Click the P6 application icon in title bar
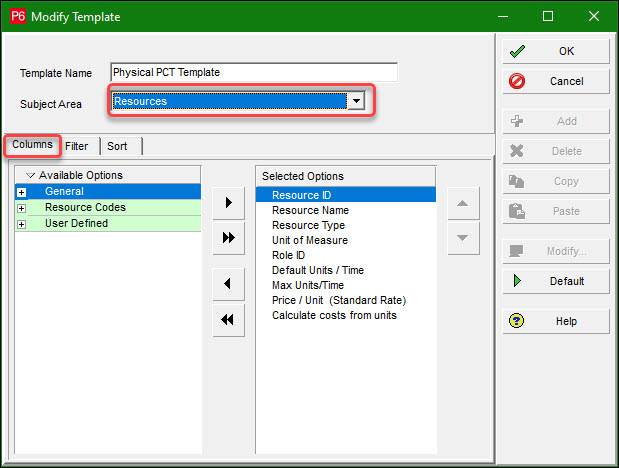619x468 pixels. [x=18, y=17]
